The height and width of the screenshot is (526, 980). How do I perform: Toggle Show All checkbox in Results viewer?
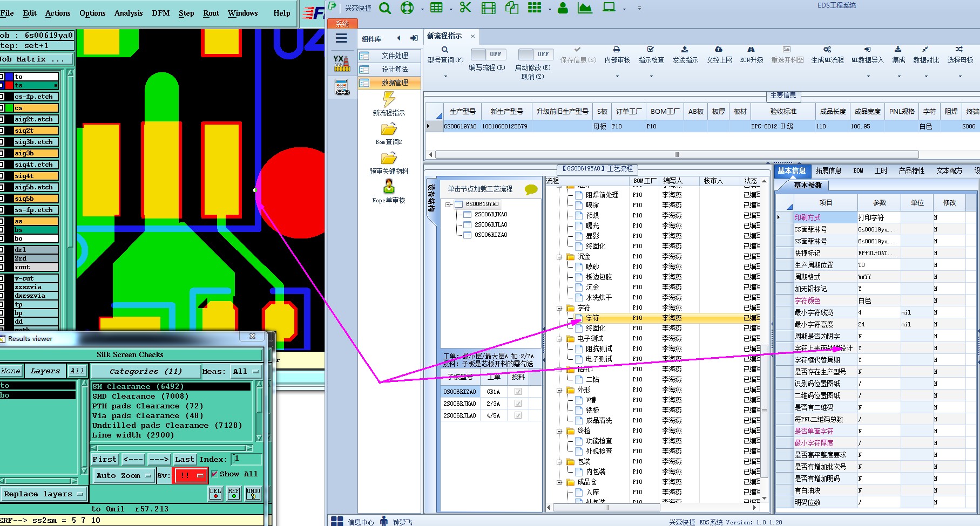point(214,474)
